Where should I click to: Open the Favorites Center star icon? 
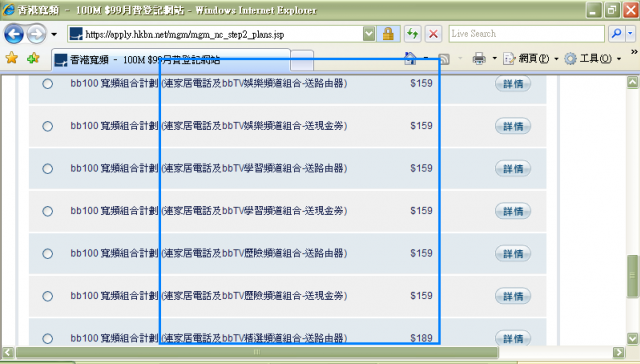[12, 58]
